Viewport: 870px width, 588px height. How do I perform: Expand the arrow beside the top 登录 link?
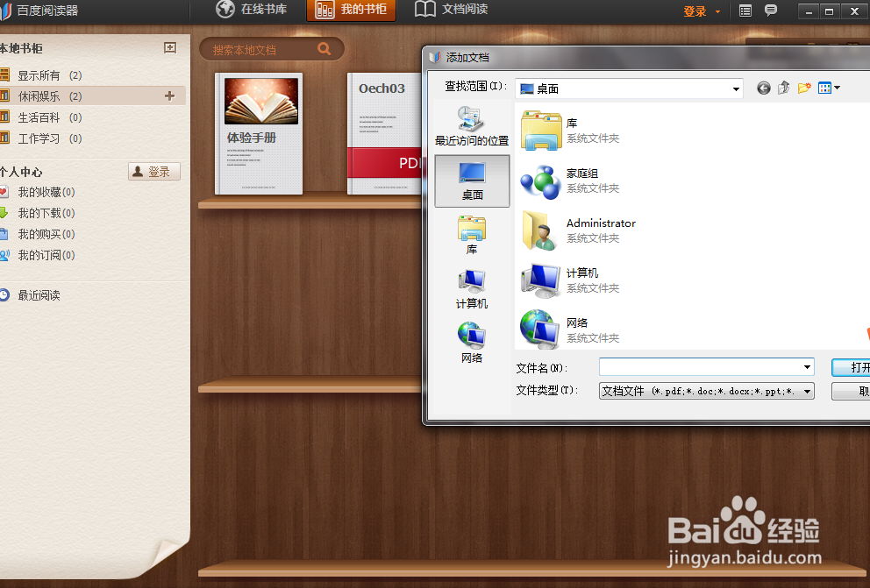pos(717,11)
